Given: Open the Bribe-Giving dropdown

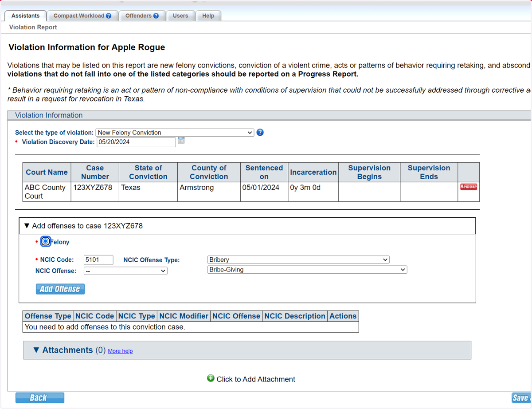Looking at the screenshot, I should (x=307, y=269).
